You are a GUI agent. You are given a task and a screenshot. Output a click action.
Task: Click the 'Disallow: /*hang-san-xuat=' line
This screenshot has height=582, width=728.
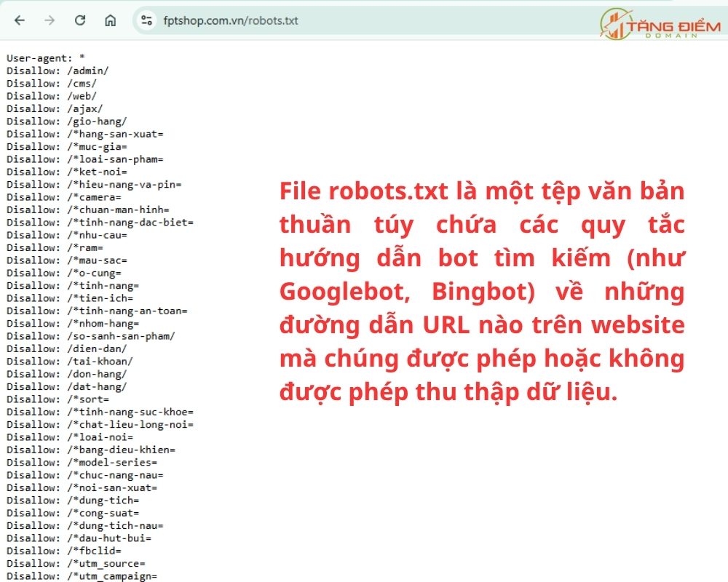click(x=85, y=134)
